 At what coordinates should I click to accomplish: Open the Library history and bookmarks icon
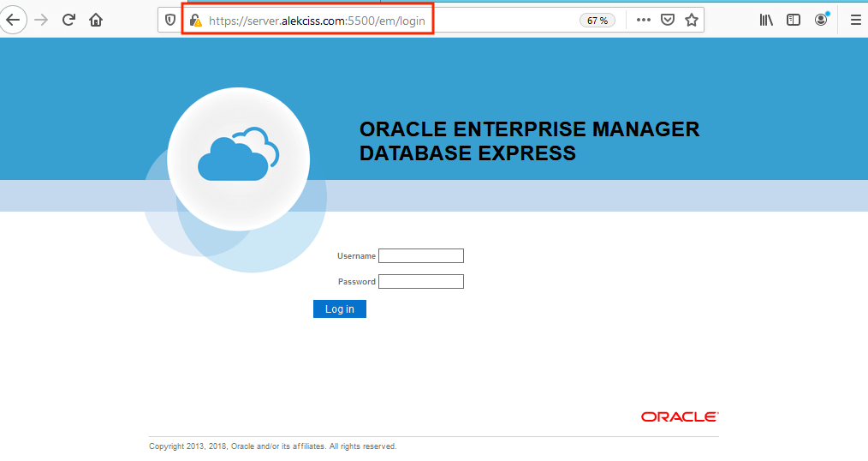(x=766, y=21)
